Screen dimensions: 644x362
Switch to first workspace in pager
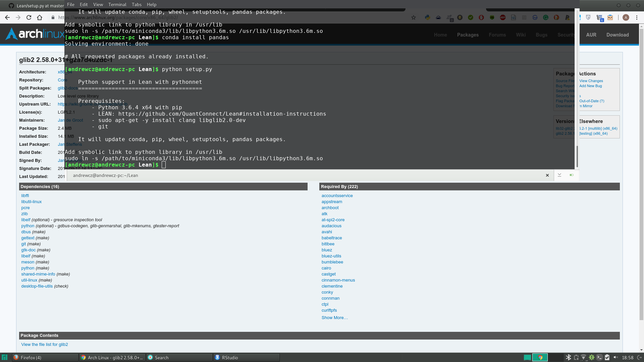coord(527,357)
